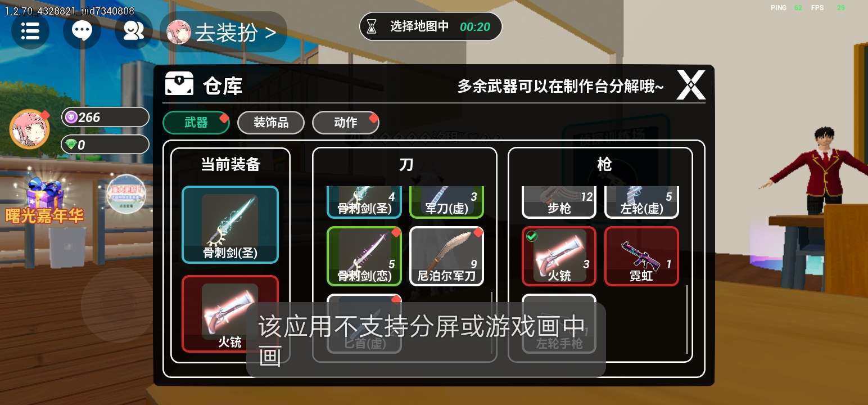Click the 枪 list scrollbar
868x405 pixels.
[687, 319]
